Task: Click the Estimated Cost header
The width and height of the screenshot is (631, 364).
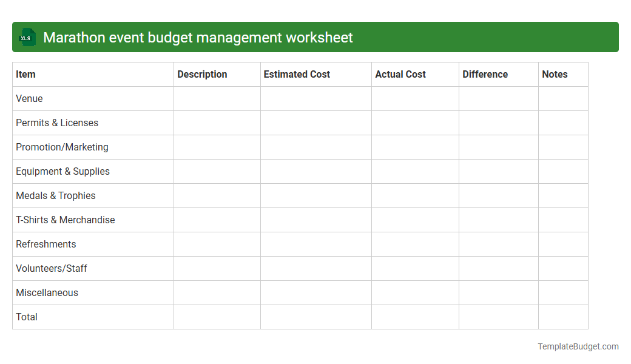Action: [297, 74]
